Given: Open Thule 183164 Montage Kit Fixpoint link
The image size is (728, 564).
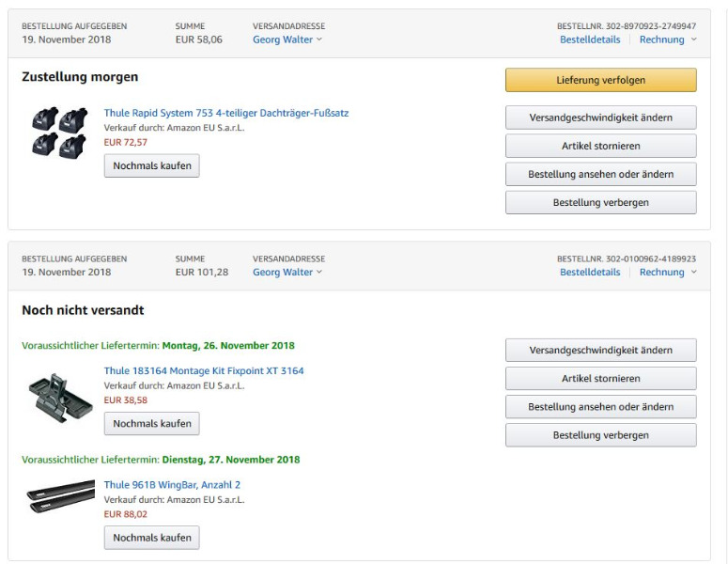Looking at the screenshot, I should pos(204,370).
